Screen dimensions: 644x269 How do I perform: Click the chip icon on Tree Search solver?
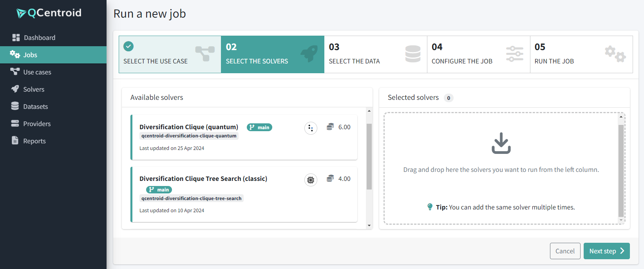pos(311,180)
